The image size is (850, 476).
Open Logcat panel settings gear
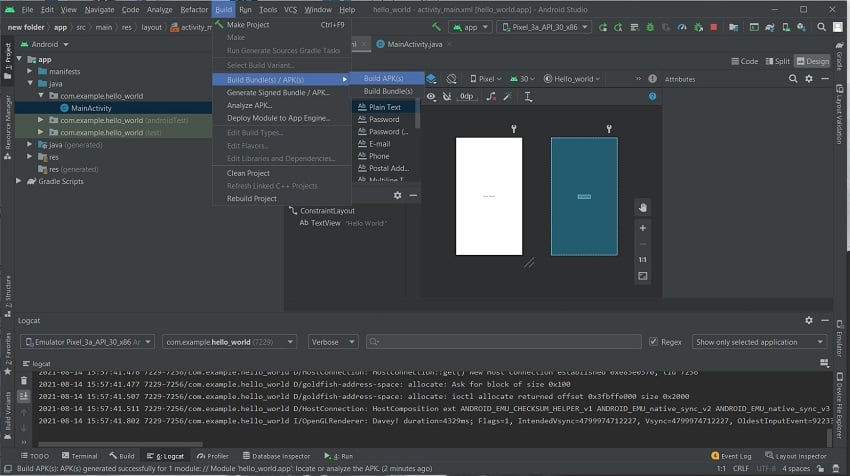(809, 320)
